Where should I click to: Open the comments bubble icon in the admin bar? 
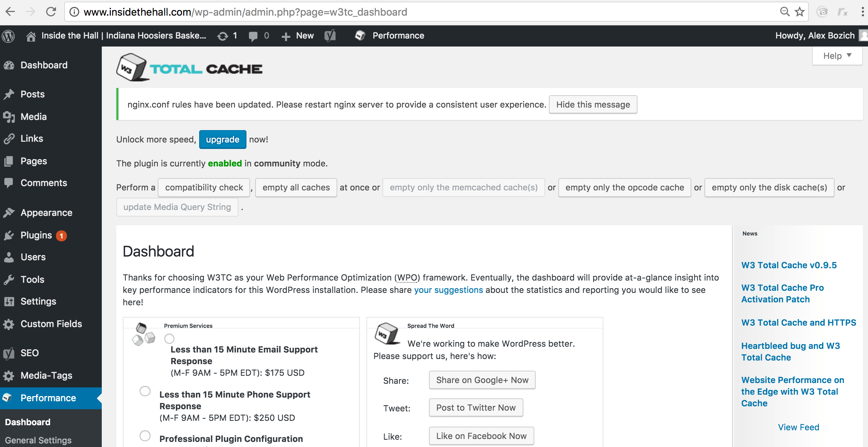click(x=253, y=36)
